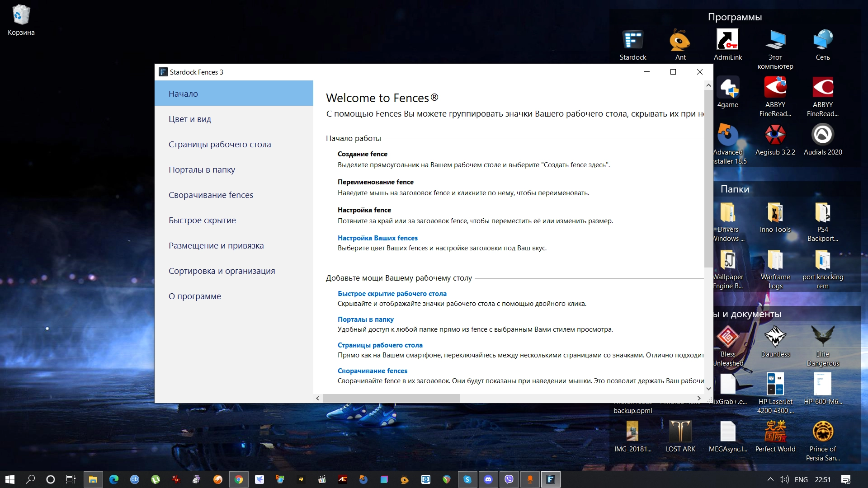This screenshot has height=488, width=868.
Task: Open File Explorer from the taskbar
Action: 93,479
